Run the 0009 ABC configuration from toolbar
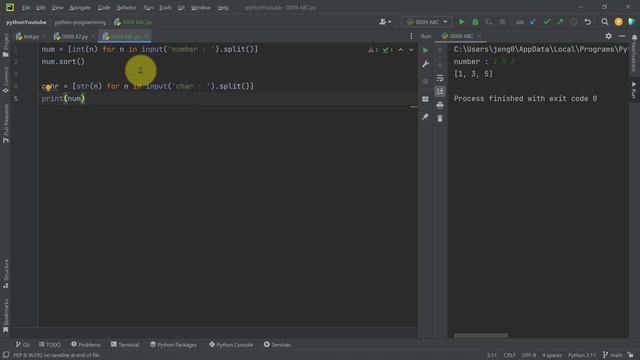Image resolution: width=640 pixels, height=360 pixels. (462, 22)
